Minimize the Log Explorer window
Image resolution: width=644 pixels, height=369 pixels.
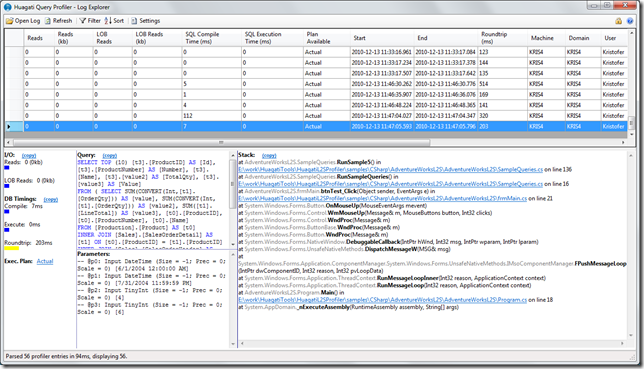coord(593,5)
